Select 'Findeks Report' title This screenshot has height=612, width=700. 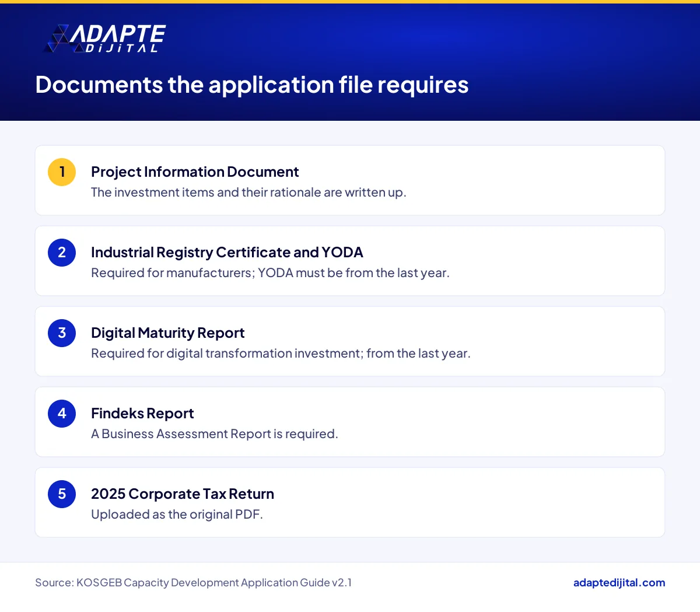click(142, 414)
